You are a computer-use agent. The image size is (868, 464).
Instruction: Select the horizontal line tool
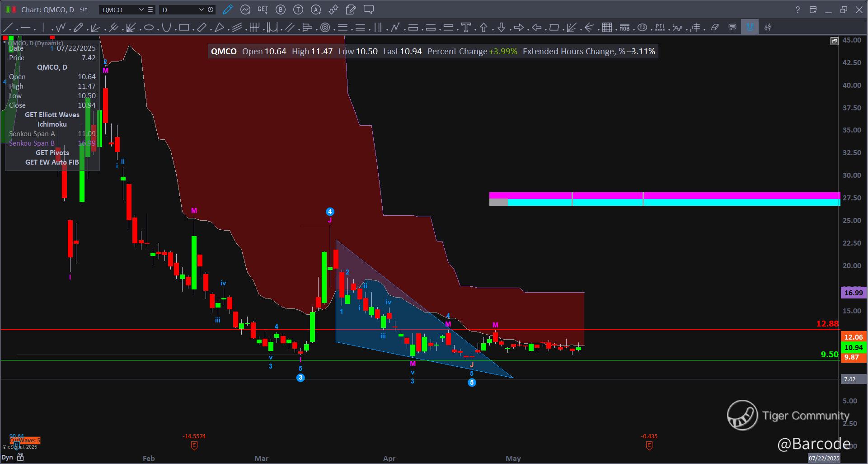pyautogui.click(x=25, y=28)
